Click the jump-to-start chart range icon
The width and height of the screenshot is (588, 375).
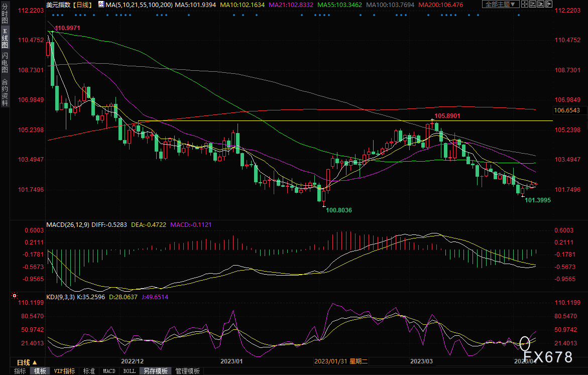[532, 4]
